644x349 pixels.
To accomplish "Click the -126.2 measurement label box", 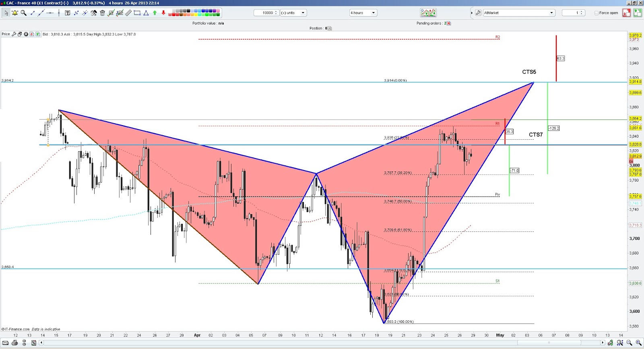I will point(553,128).
